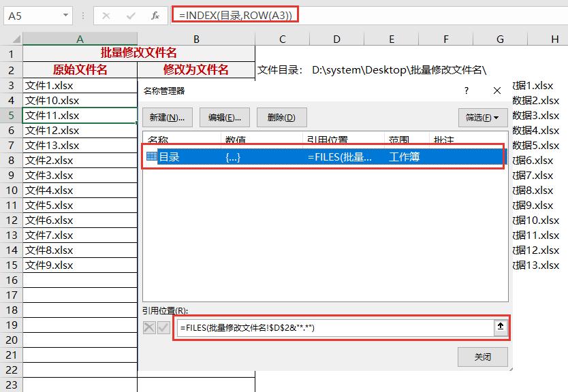Click the 新建(N) button to create a name
Viewport: 568px width, 392px height.
coord(167,116)
